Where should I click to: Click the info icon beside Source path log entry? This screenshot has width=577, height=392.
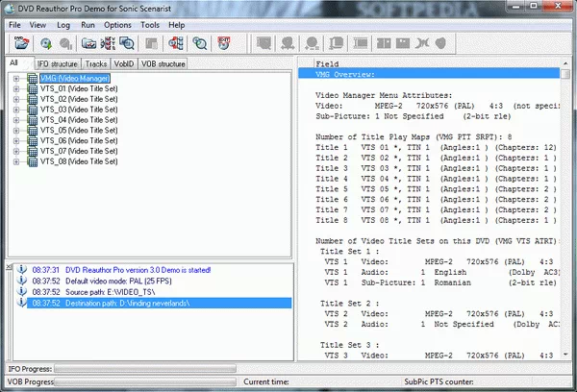coord(21,292)
